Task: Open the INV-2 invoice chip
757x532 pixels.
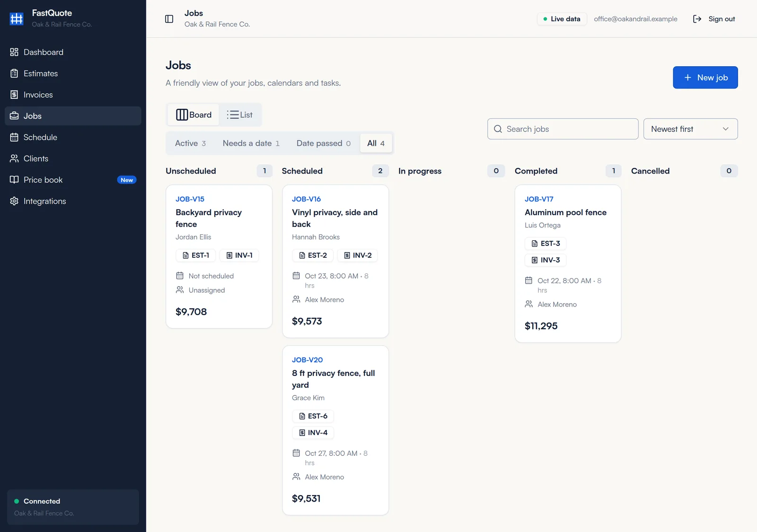Action: [x=358, y=255]
